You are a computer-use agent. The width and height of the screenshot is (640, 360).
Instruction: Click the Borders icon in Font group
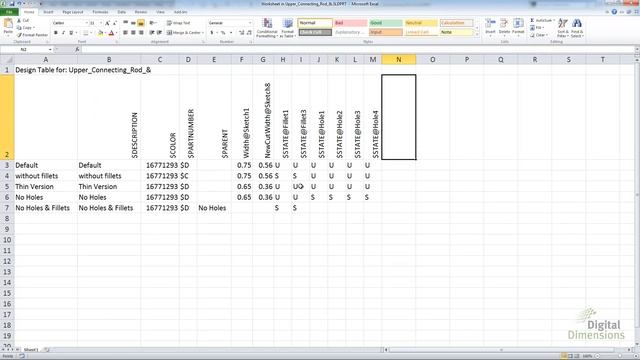tap(85, 33)
